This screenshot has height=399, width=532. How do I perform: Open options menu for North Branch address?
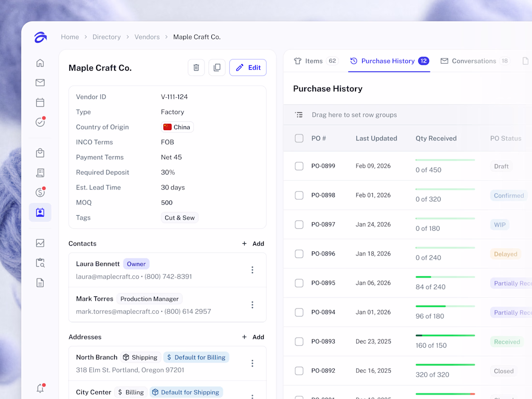click(x=252, y=363)
